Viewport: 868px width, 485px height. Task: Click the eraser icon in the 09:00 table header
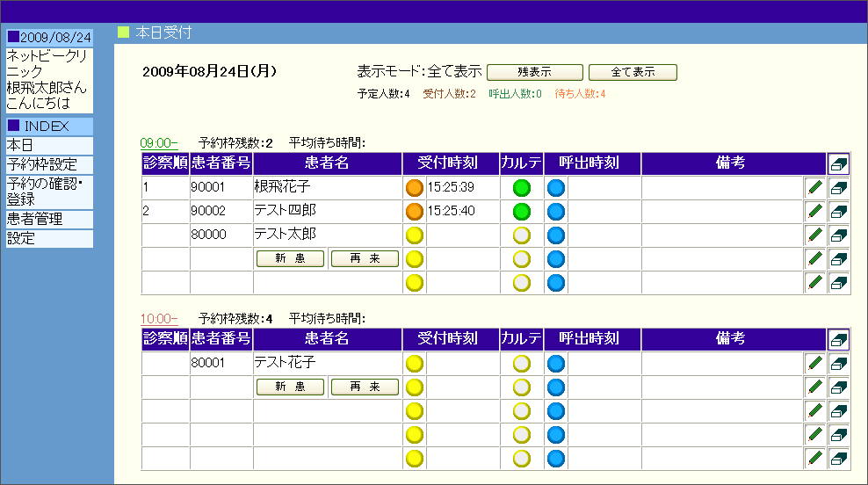[x=838, y=164]
